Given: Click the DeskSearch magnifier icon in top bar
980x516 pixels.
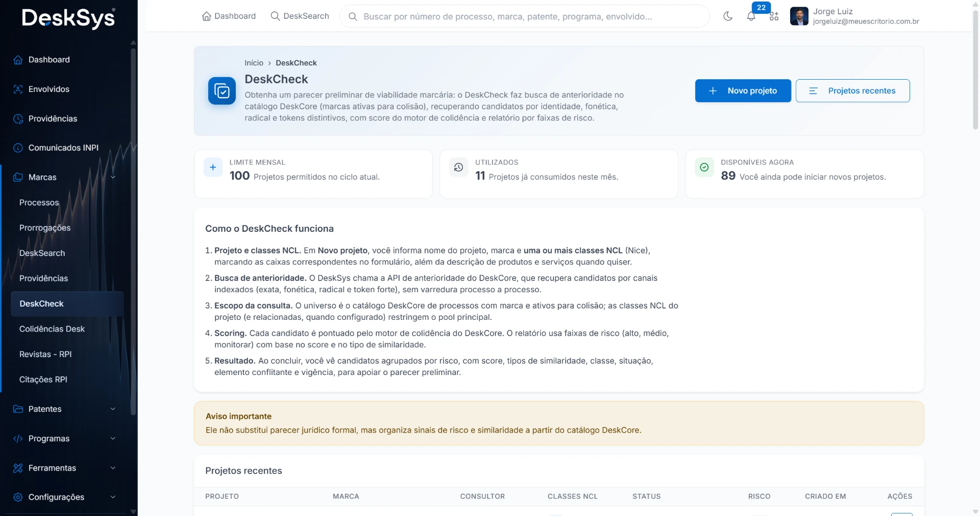Looking at the screenshot, I should pyautogui.click(x=275, y=16).
